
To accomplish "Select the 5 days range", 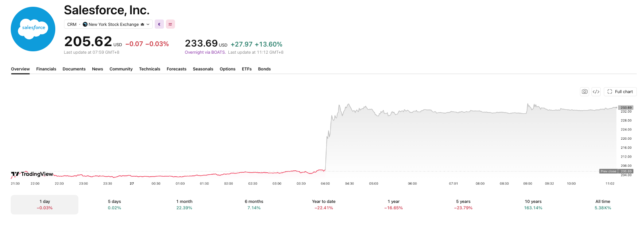I will tap(115, 205).
